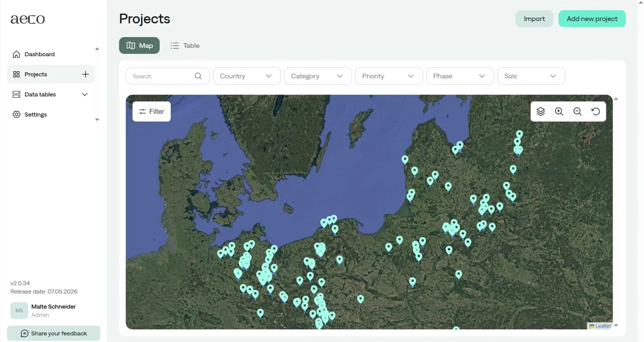This screenshot has height=342, width=644.
Task: Click the Settings gear icon
Action: click(x=16, y=114)
